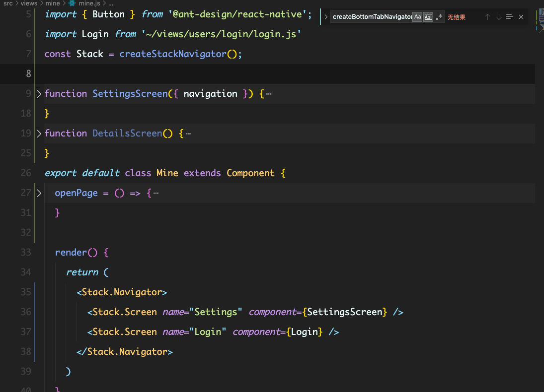The height and width of the screenshot is (392, 544).
Task: Close the find widget
Action: point(521,17)
